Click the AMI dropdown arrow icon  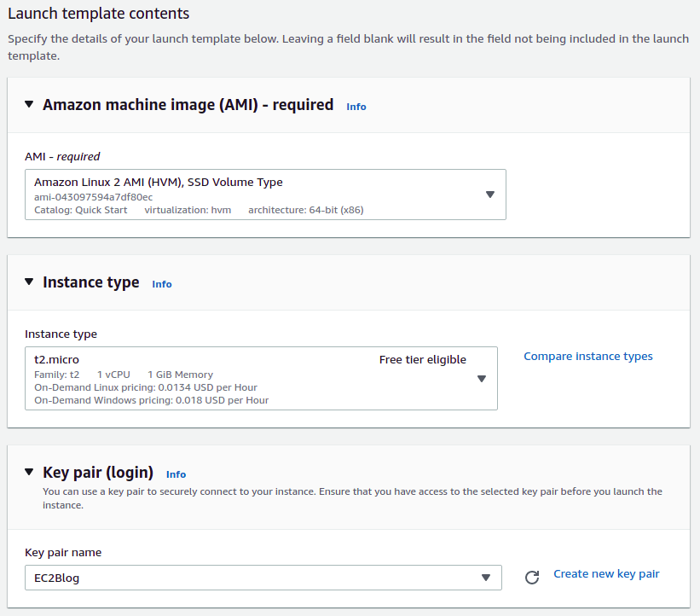[x=490, y=195]
